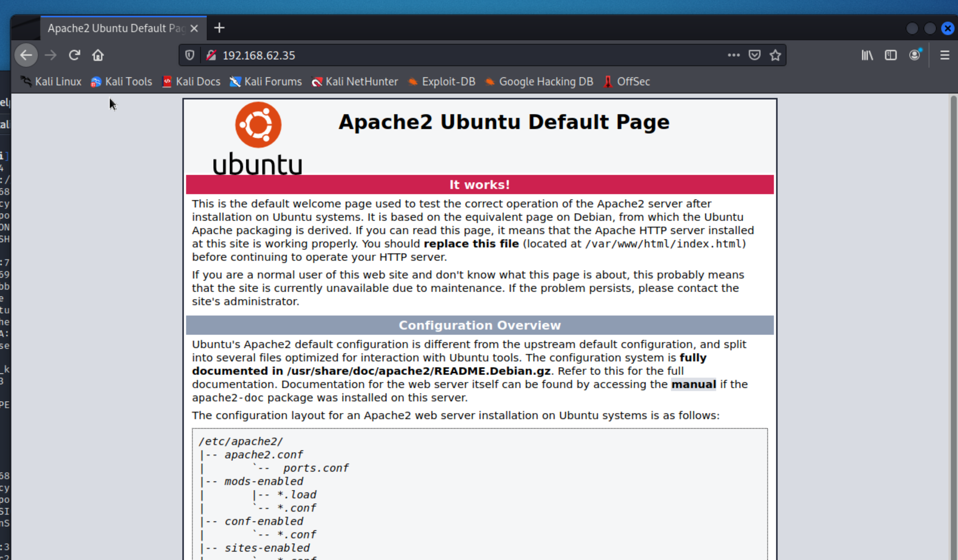This screenshot has width=958, height=560.
Task: Click the insecure connection padlock icon
Action: pos(211,55)
